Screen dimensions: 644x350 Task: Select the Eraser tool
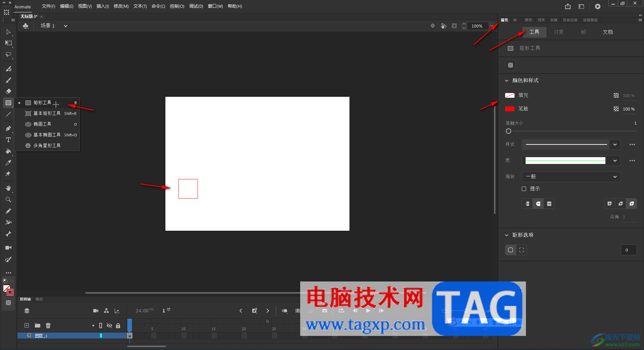pyautogui.click(x=8, y=91)
